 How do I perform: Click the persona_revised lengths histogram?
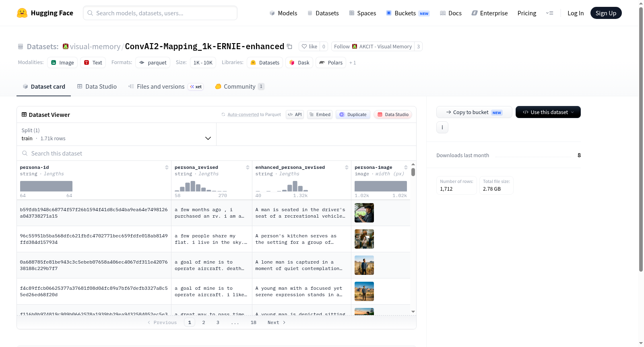click(201, 186)
